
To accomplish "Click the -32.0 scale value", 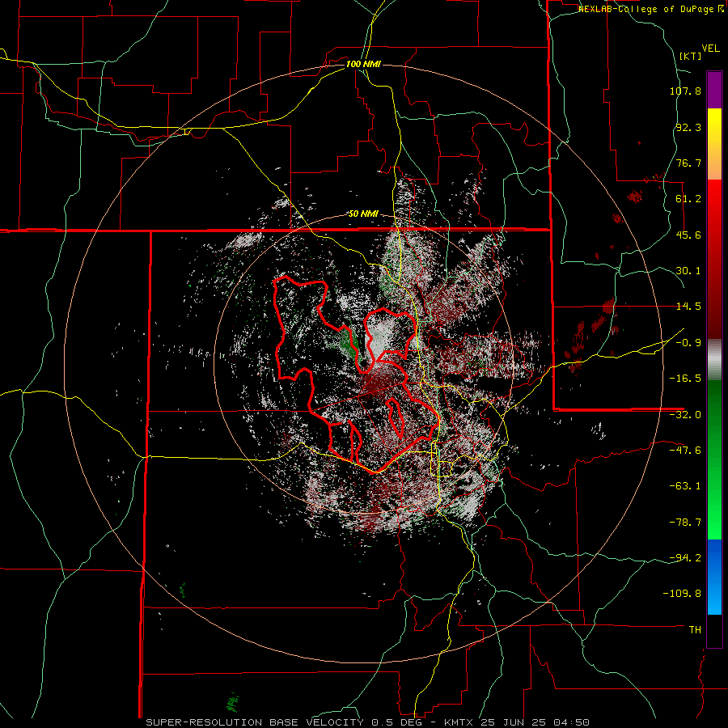I will pos(685,415).
